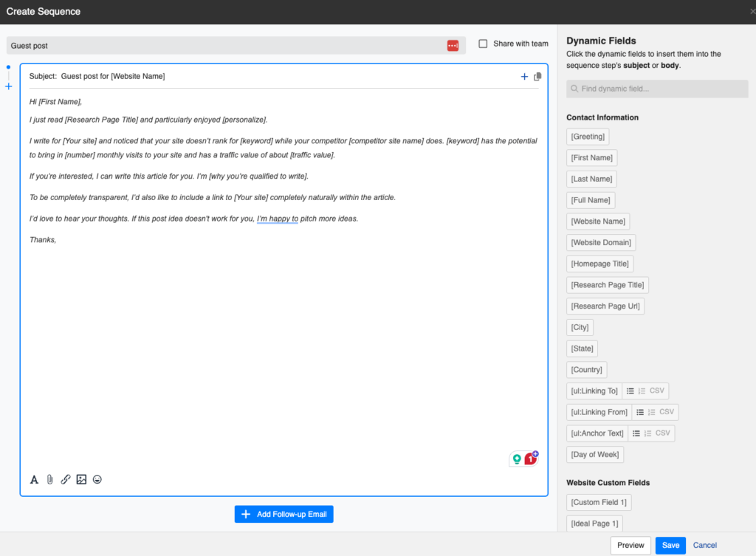The image size is (756, 556).
Task: Open the text formatting options
Action: [34, 479]
